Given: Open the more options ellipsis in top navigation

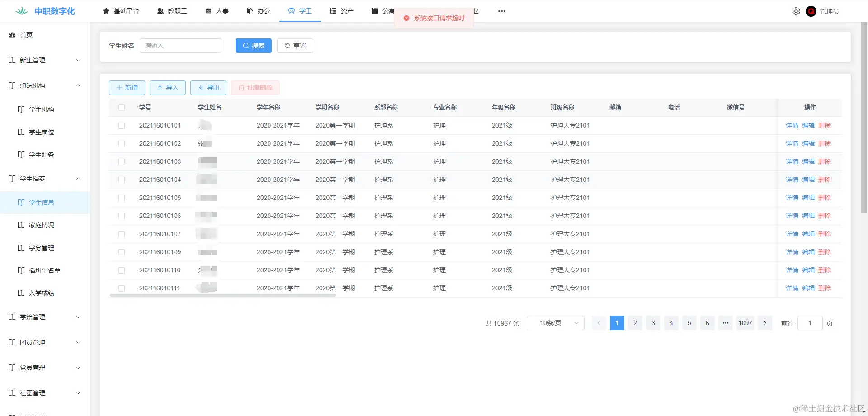Looking at the screenshot, I should point(502,11).
